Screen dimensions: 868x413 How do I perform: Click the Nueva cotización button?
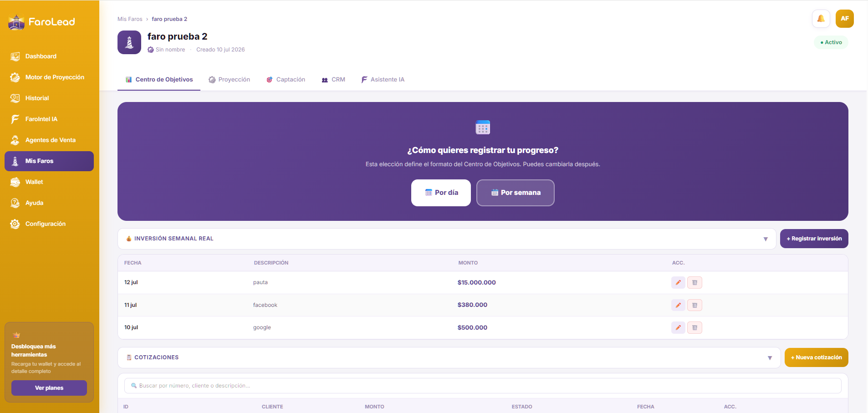(x=817, y=357)
